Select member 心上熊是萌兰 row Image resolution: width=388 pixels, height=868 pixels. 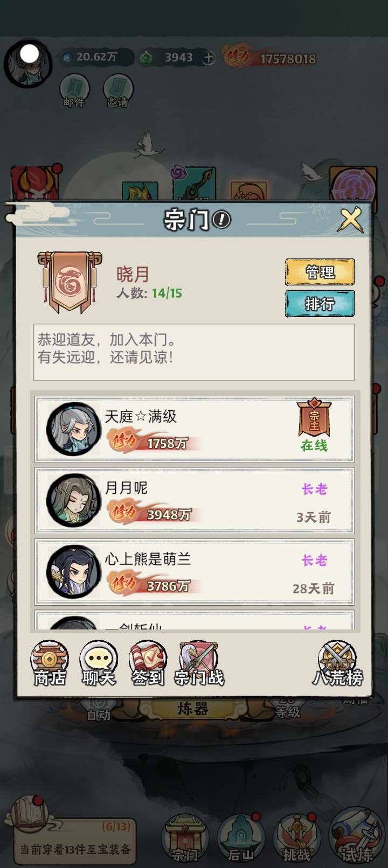tap(195, 572)
